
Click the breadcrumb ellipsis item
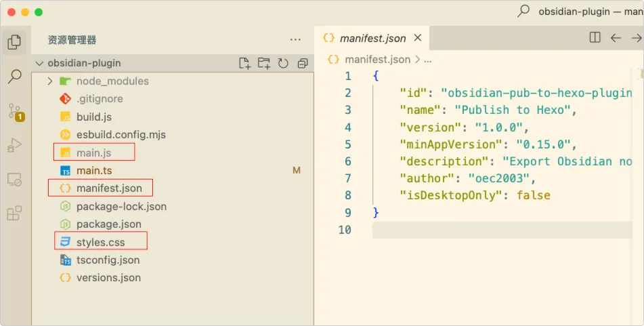coord(427,60)
